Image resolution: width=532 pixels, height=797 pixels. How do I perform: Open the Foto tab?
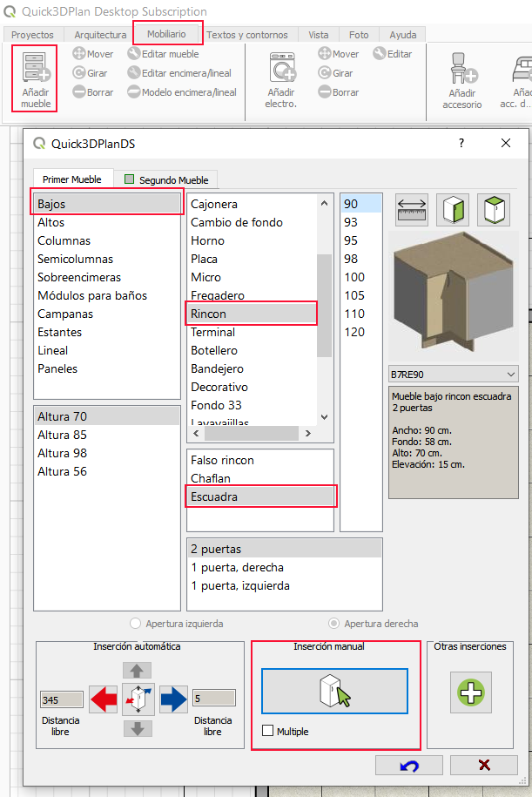pyautogui.click(x=359, y=35)
